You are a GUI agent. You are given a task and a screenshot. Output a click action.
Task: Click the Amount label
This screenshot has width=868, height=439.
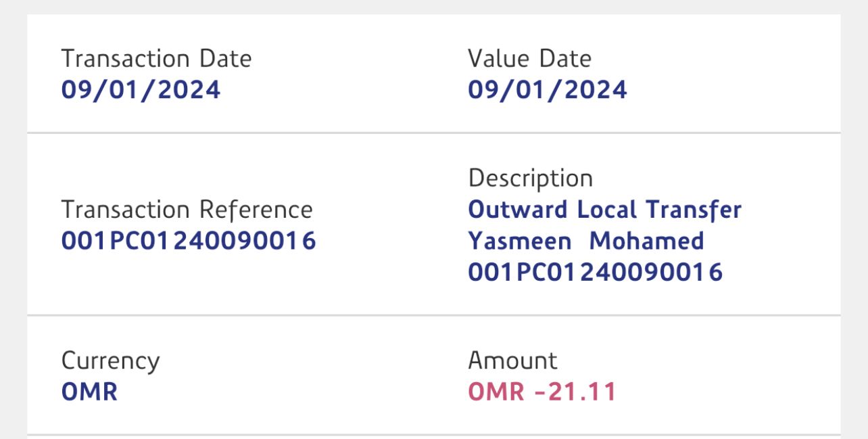(x=512, y=361)
